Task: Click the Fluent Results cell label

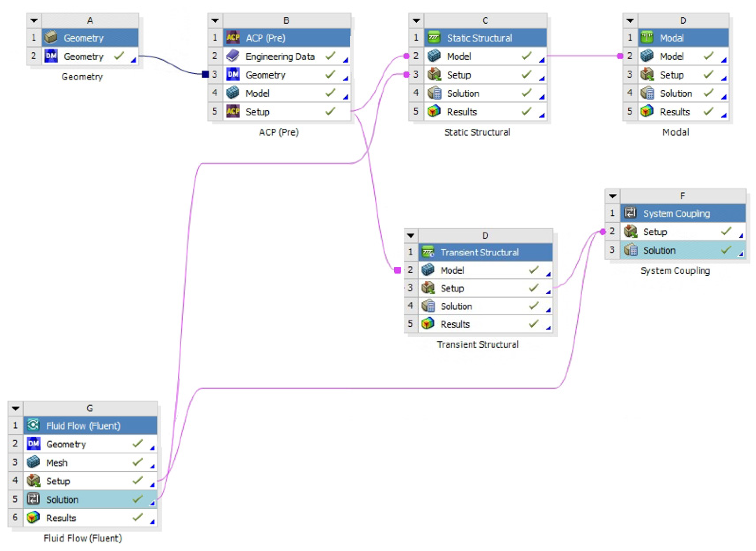Action: tap(61, 518)
